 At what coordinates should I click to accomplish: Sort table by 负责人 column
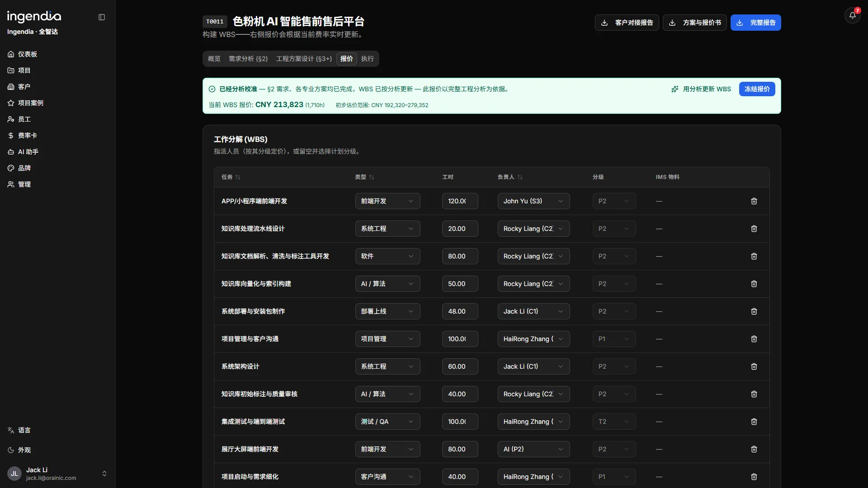point(510,177)
